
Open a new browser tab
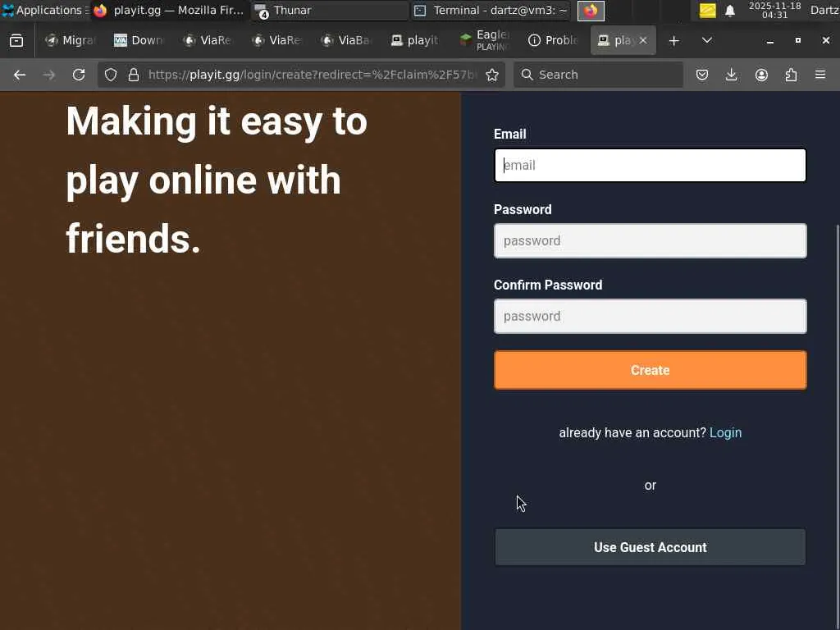674,41
